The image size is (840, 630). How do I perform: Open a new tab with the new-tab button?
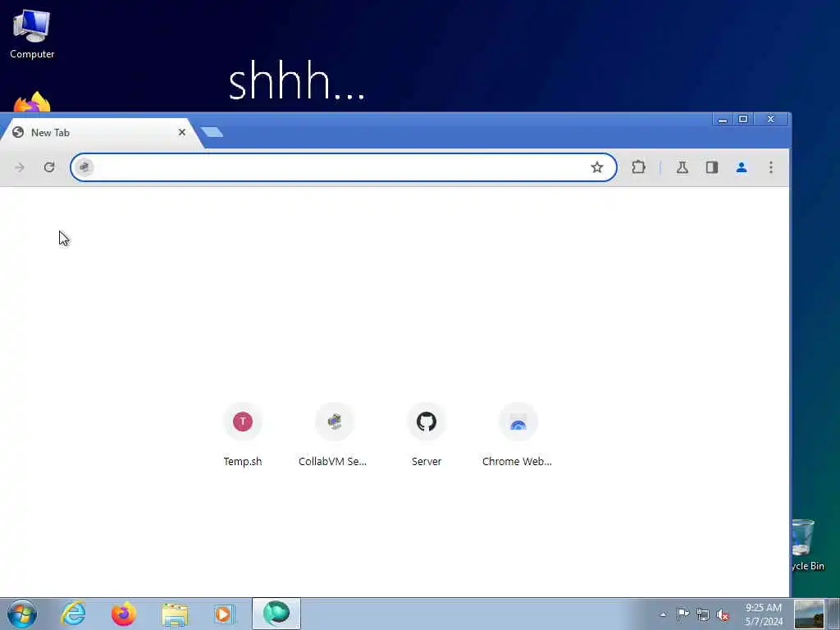coord(212,132)
